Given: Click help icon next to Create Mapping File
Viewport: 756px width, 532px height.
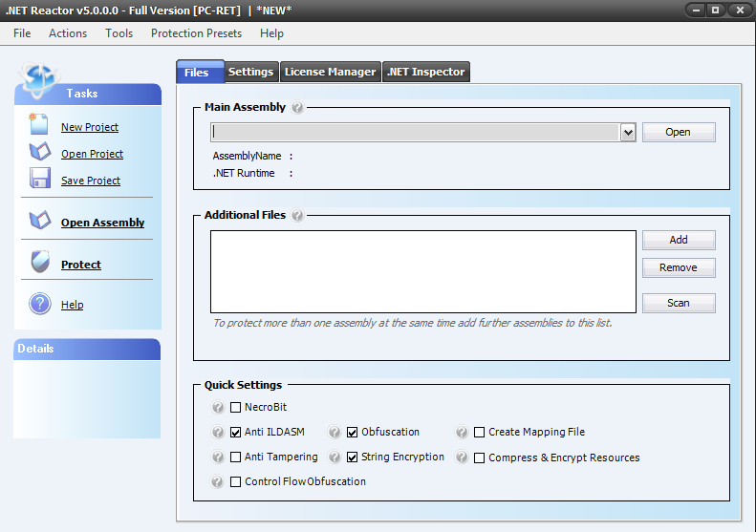Looking at the screenshot, I should pyautogui.click(x=462, y=432).
